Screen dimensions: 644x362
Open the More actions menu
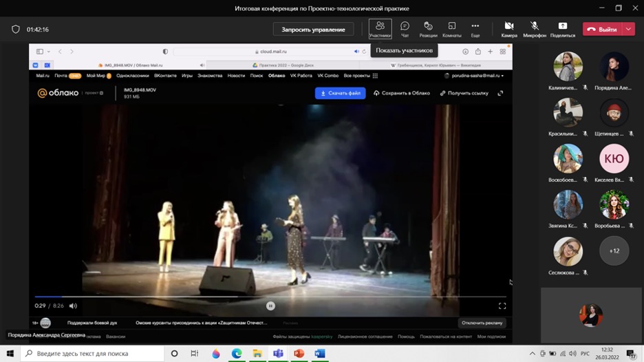(475, 29)
